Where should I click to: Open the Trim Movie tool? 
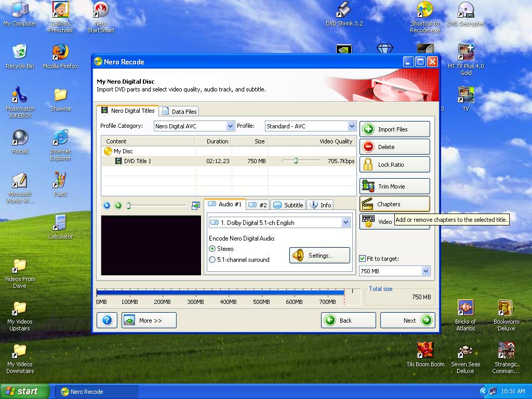pos(395,187)
